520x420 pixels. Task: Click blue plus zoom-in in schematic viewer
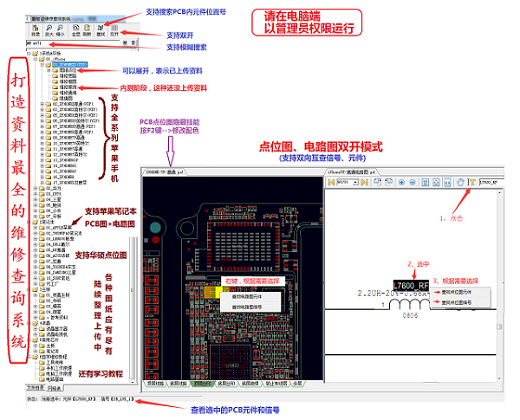tap(401, 183)
